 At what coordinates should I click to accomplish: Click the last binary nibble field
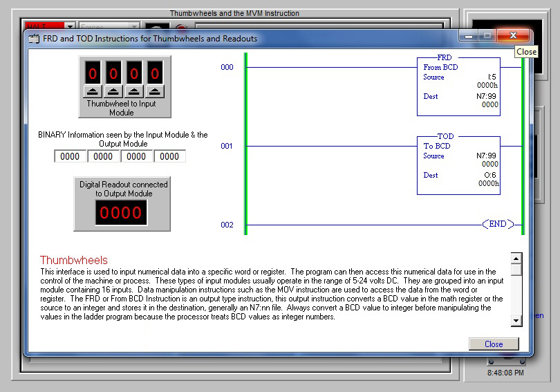pos(169,157)
